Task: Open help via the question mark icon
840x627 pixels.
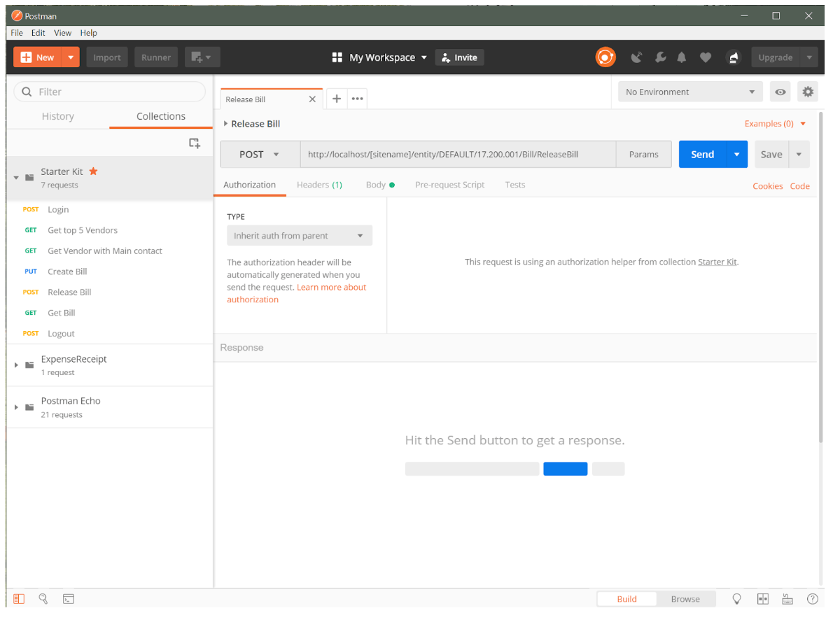Action: pyautogui.click(x=813, y=599)
